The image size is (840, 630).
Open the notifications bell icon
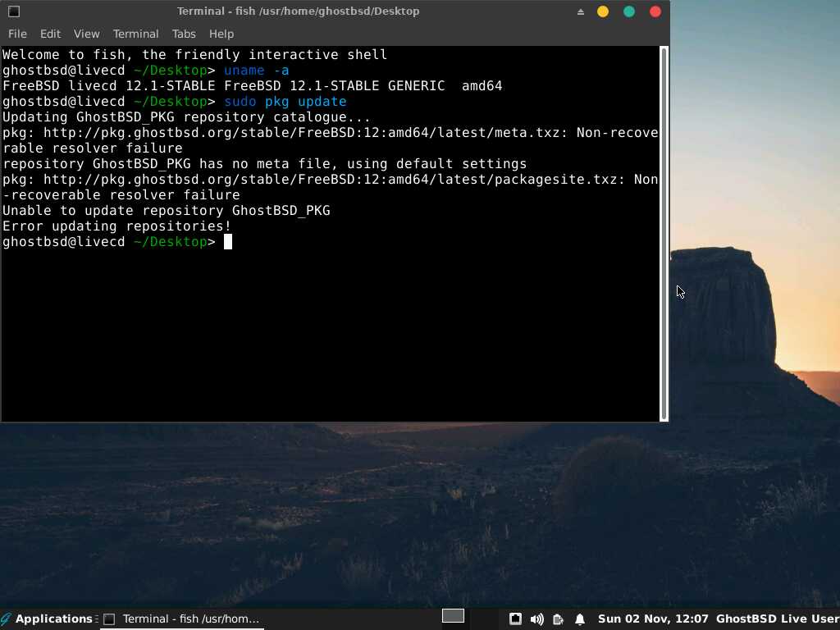580,619
